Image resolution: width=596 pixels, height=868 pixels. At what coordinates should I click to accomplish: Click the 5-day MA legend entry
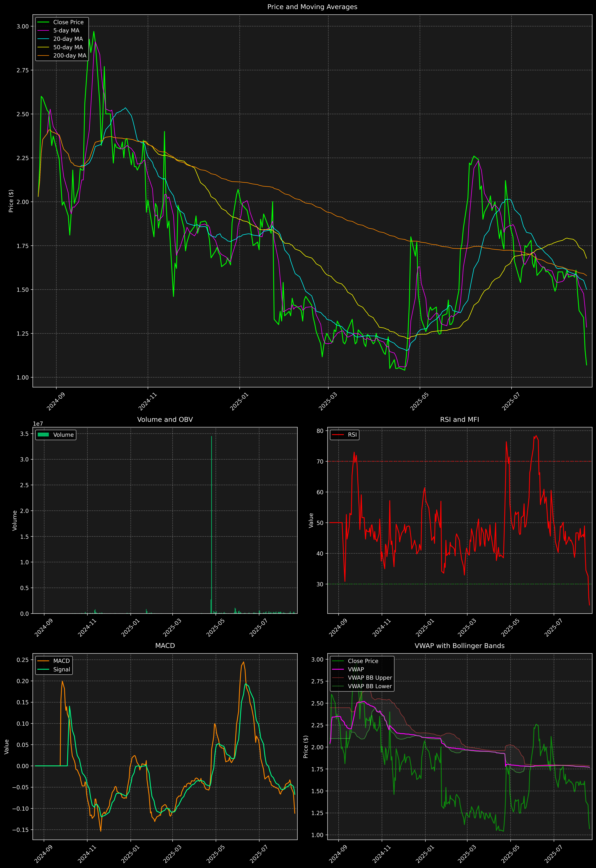click(x=66, y=31)
